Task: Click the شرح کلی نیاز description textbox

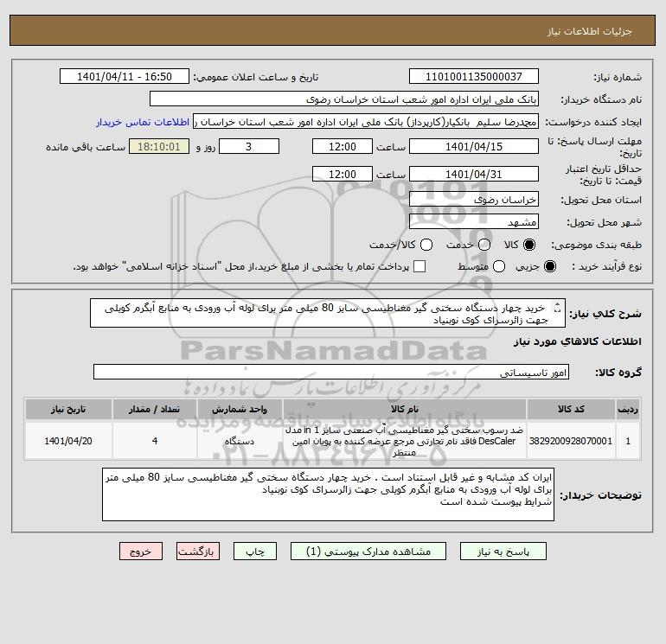Action: [328, 313]
